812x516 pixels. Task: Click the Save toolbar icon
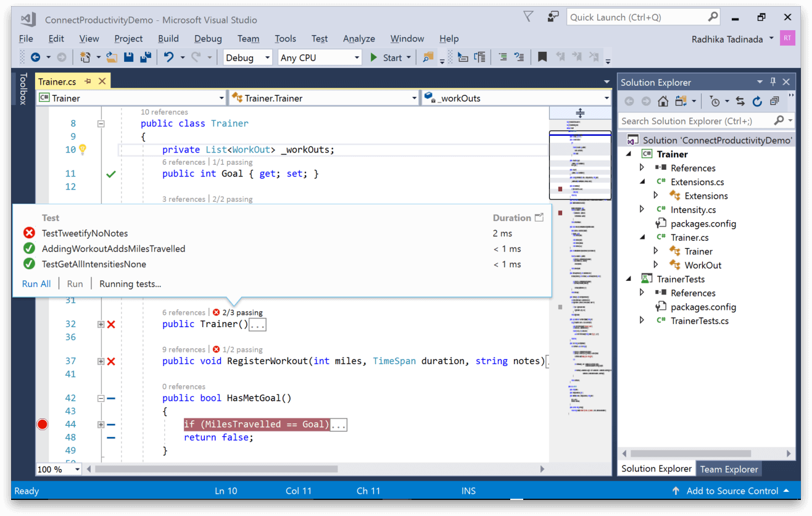pos(129,57)
